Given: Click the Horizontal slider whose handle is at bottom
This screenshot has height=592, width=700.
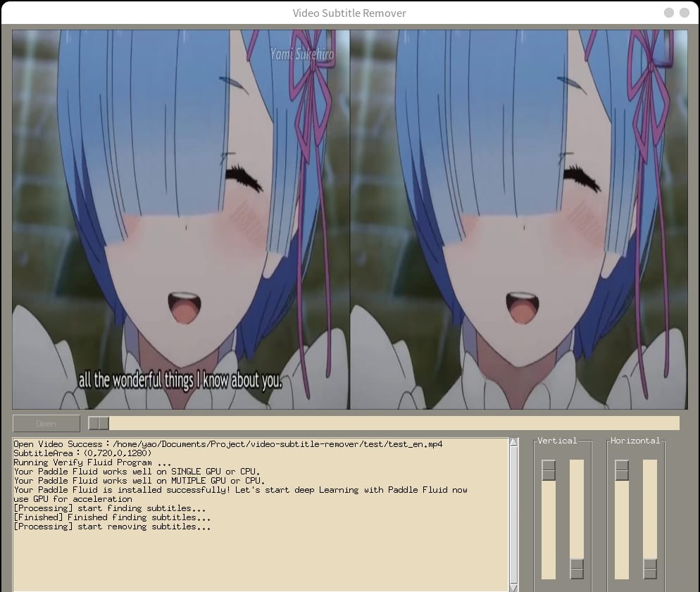Looking at the screenshot, I should 650,519.
